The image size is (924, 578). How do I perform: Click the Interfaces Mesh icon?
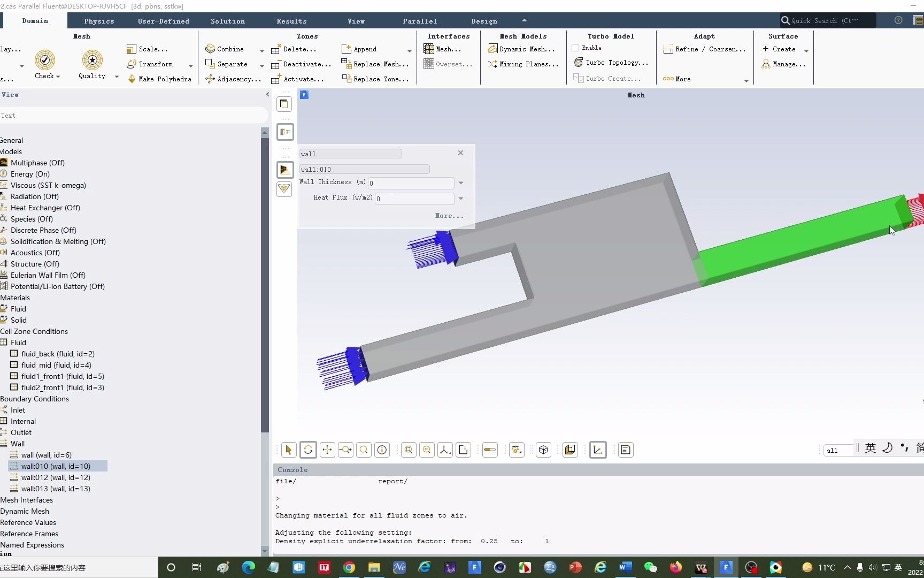tap(428, 49)
